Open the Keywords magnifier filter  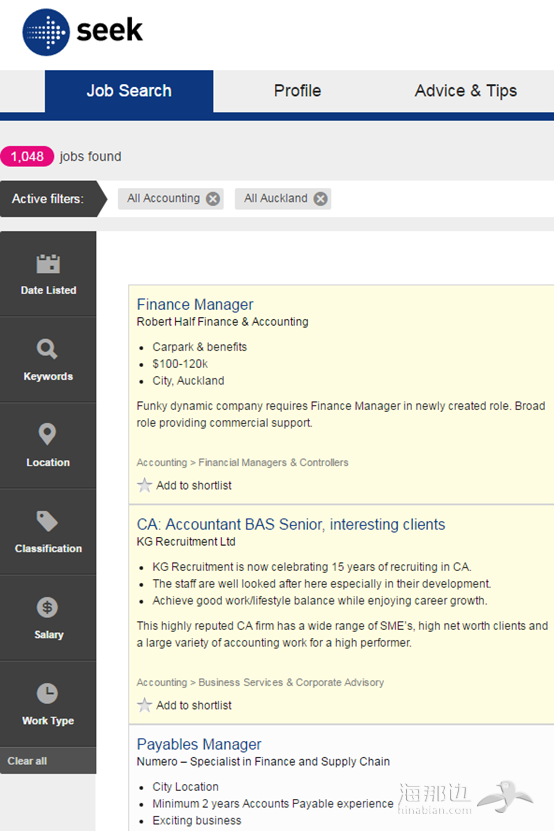click(48, 360)
